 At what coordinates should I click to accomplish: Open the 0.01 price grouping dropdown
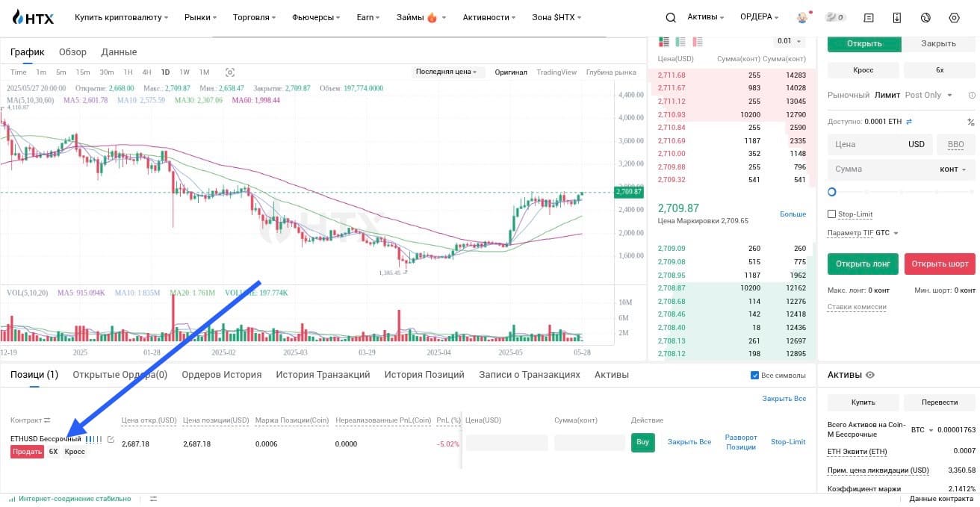[790, 42]
